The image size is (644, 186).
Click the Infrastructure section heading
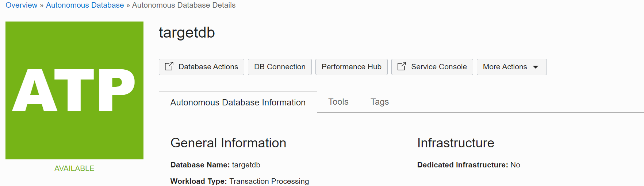coord(456,143)
